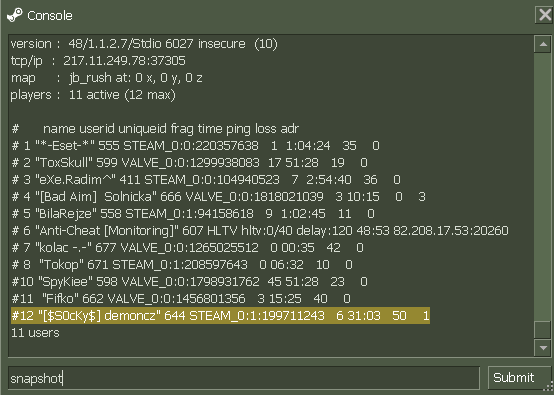Click the column header line with userid
The image size is (554, 395).
pyautogui.click(x=155, y=129)
